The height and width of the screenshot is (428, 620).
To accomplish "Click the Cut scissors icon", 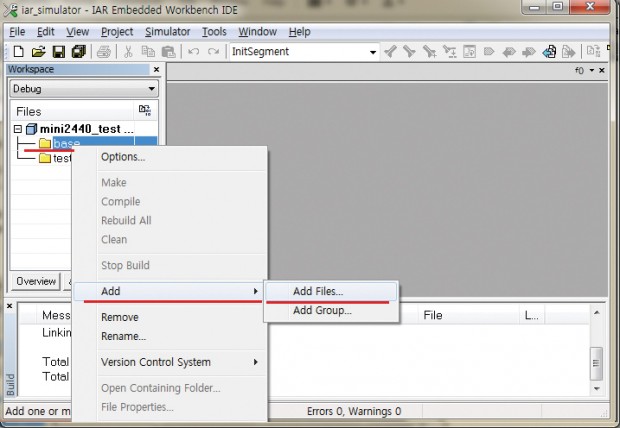I will tap(128, 51).
